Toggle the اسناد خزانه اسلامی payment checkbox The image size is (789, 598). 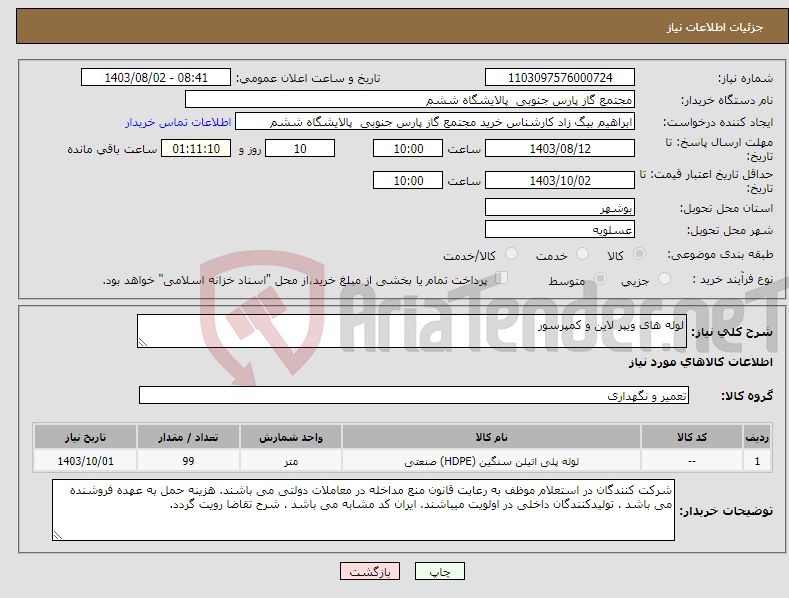click(502, 278)
